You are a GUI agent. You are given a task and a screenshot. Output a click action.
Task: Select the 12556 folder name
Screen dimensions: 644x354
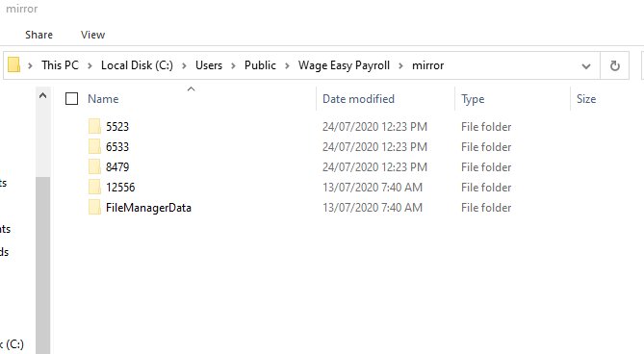120,187
